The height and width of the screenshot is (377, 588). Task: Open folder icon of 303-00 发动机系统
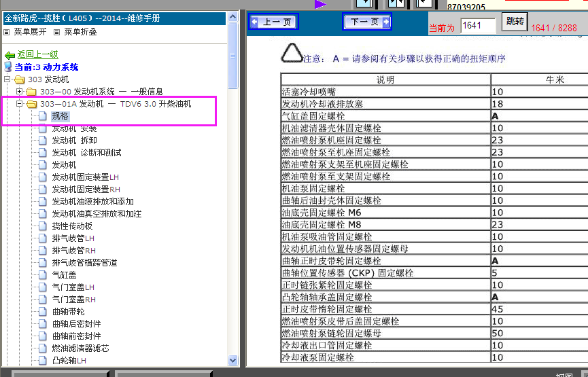31,92
